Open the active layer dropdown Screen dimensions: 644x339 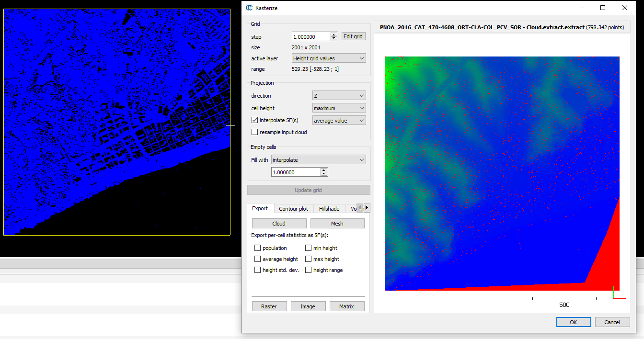(x=329, y=58)
